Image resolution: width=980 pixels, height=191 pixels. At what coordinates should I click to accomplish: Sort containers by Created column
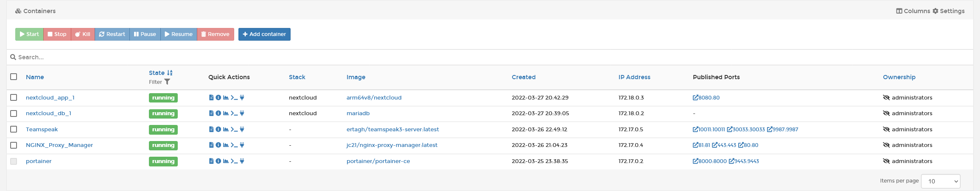(x=524, y=77)
